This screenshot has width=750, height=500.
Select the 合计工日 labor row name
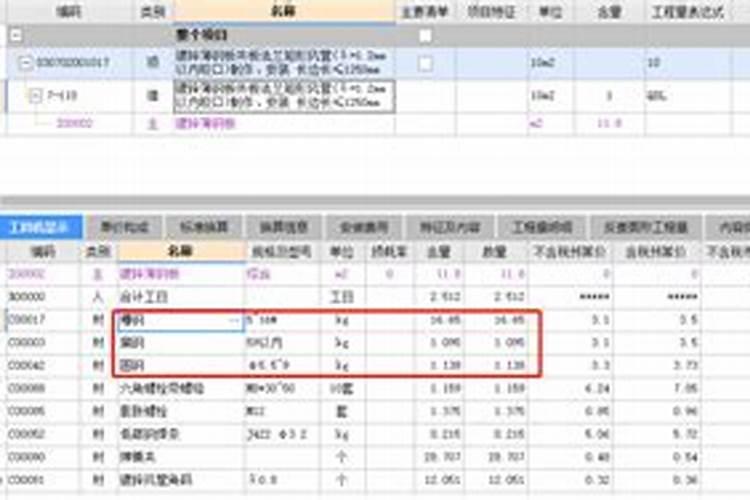(180, 297)
